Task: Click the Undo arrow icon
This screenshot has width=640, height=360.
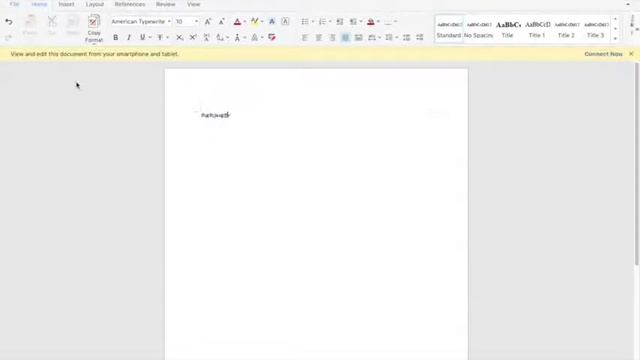Action: pyautogui.click(x=9, y=22)
